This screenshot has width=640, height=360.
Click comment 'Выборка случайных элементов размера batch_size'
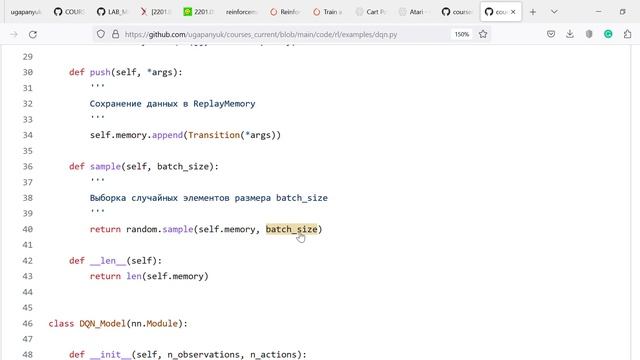point(209,198)
